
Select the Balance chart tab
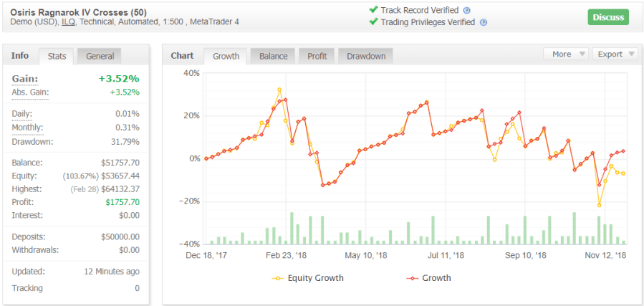tap(273, 56)
